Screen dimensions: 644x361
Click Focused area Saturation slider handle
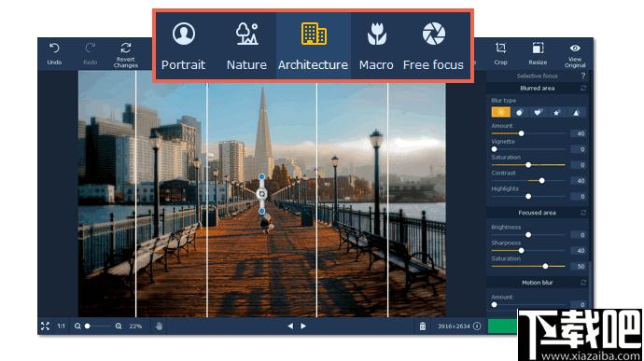545,266
